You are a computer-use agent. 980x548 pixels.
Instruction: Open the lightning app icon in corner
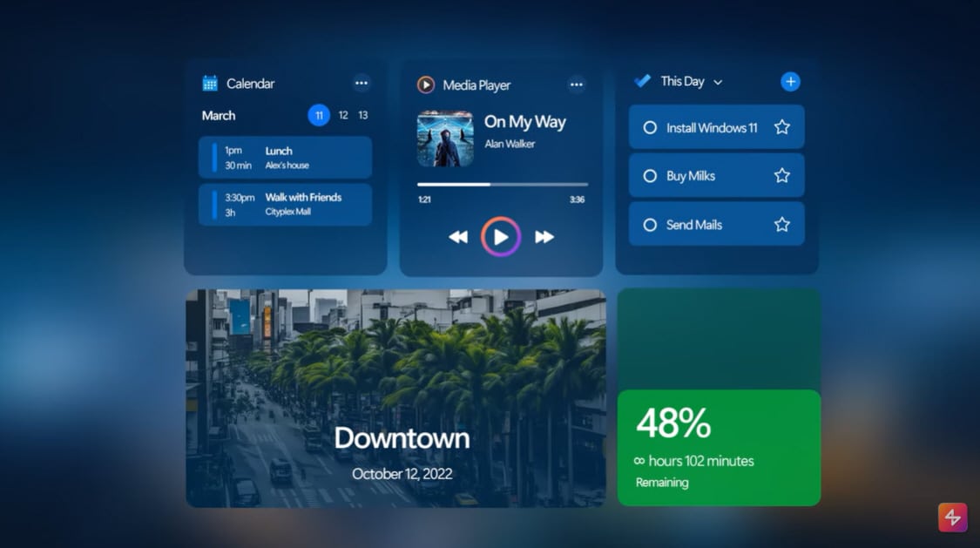point(953,517)
